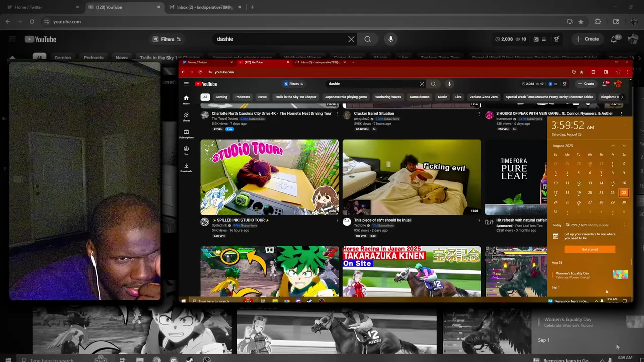Click Create in the dimmed background YouTube
Screen dimensions: 644x362
coord(588,39)
